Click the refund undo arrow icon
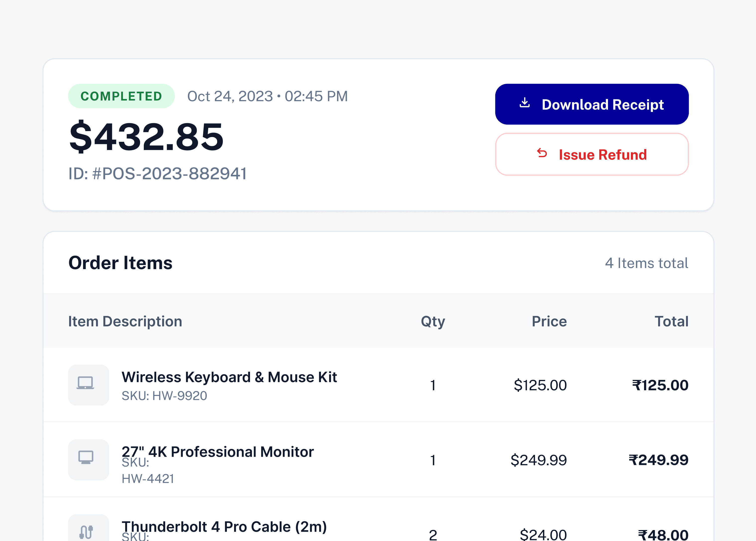The height and width of the screenshot is (541, 756). point(542,153)
